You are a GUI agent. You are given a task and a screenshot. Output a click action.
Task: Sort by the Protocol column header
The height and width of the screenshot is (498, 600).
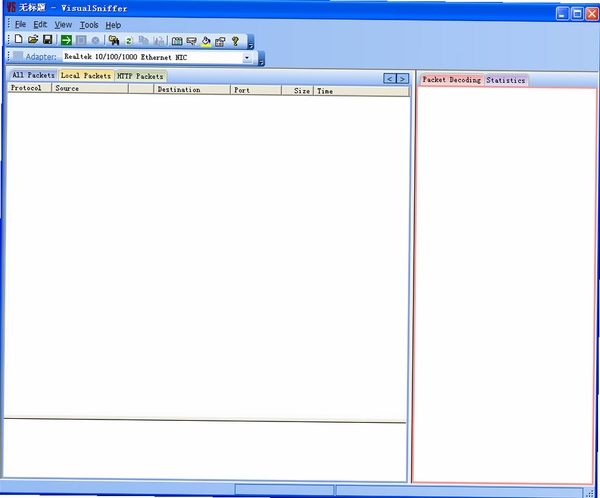click(29, 88)
